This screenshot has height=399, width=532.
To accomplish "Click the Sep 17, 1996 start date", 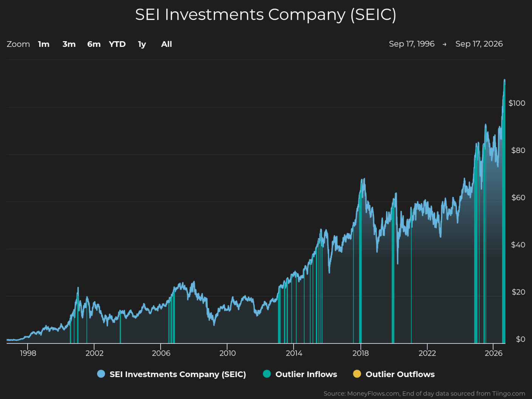I will tap(412, 44).
